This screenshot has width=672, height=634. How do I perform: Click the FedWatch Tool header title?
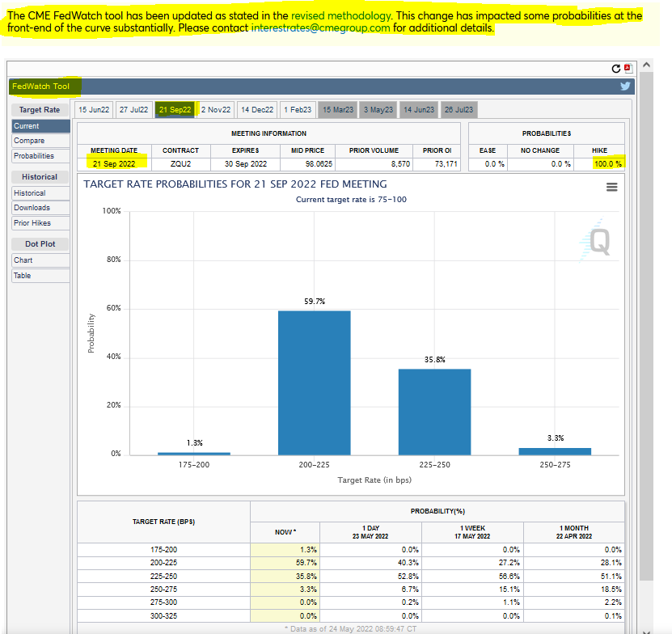pos(40,87)
